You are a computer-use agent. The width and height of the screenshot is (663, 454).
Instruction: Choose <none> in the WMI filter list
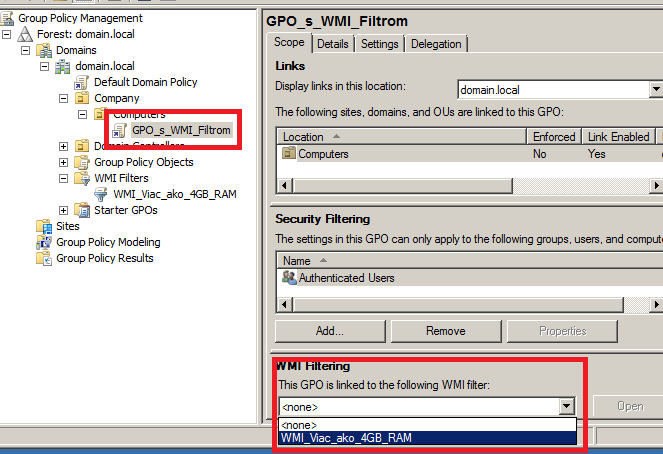(x=427, y=425)
